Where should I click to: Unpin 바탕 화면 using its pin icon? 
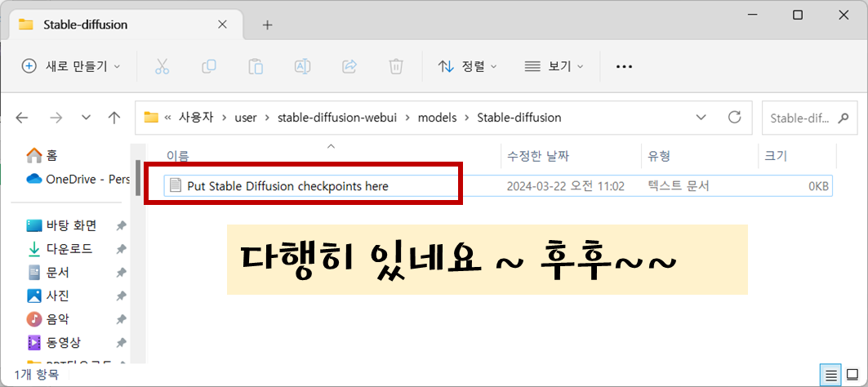click(121, 226)
